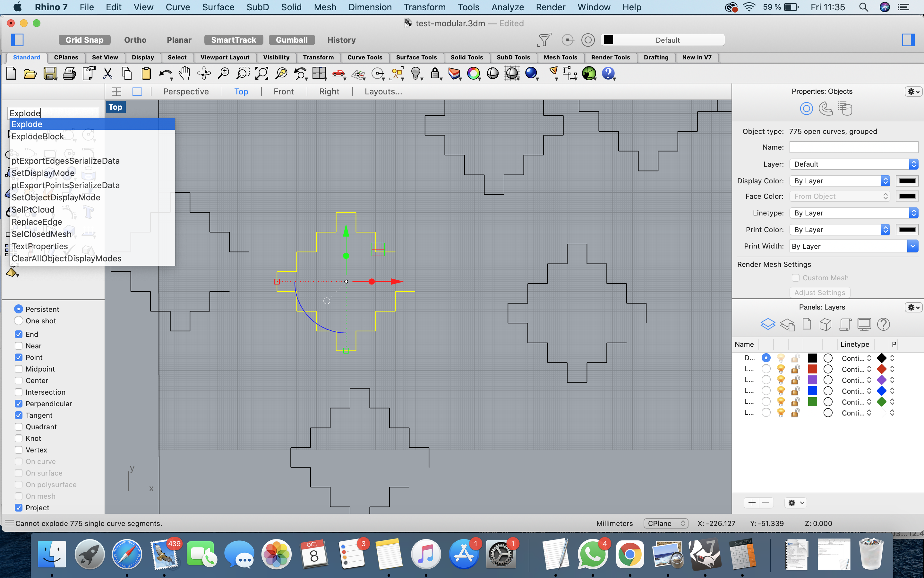
Task: Toggle the Ortho button
Action: point(135,40)
